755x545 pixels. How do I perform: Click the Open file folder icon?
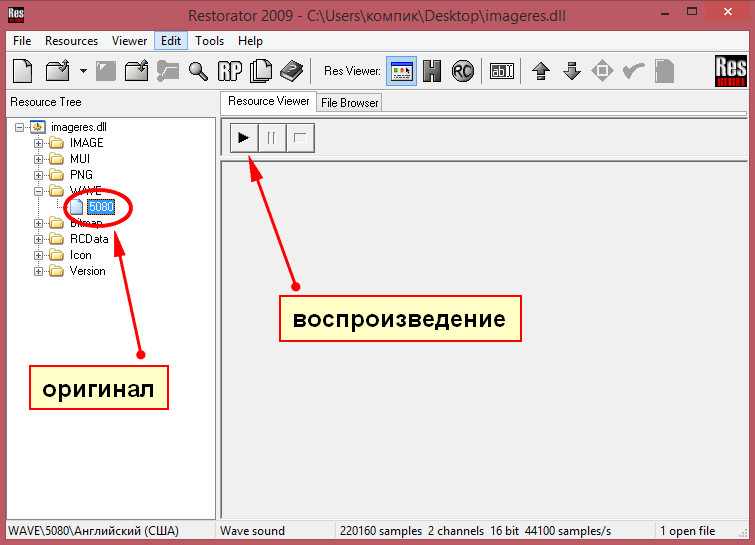pyautogui.click(x=58, y=71)
